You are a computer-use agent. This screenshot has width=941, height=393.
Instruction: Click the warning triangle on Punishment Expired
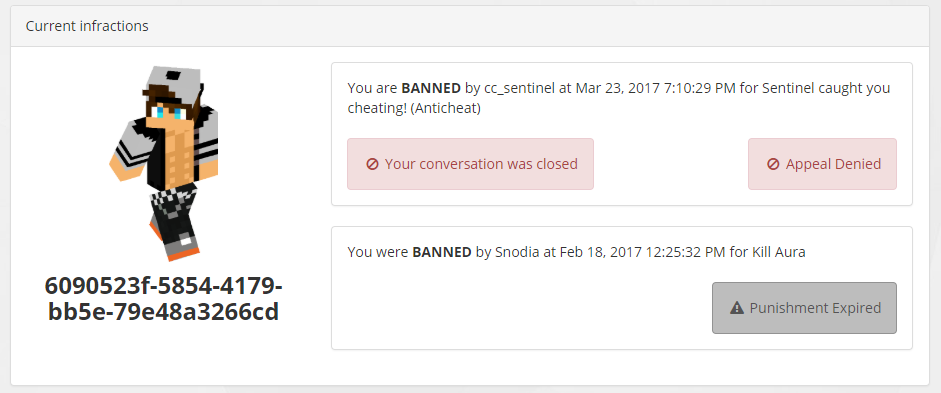737,308
